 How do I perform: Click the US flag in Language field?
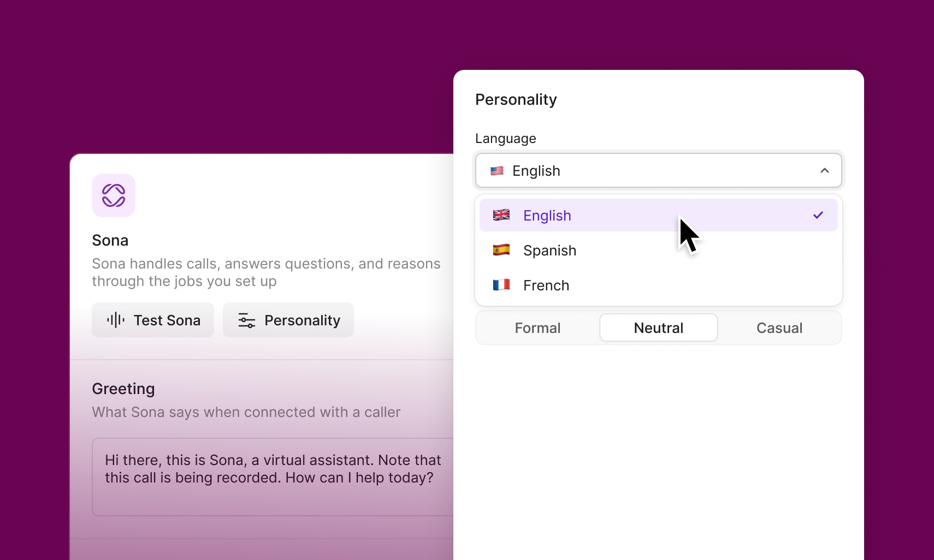[496, 171]
